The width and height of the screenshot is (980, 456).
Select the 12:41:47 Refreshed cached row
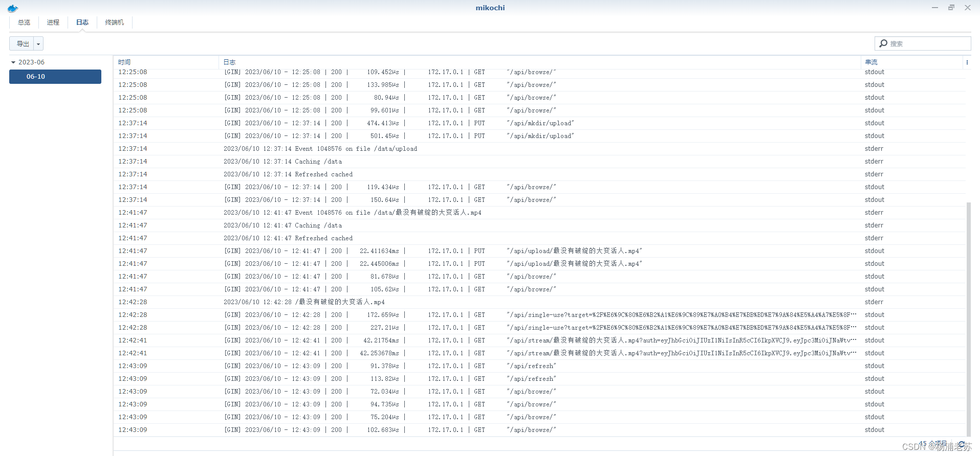tap(539, 238)
